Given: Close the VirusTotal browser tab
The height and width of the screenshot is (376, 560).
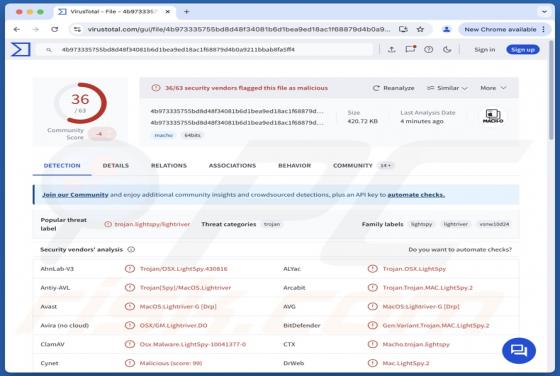Looking at the screenshot, I should 168,11.
